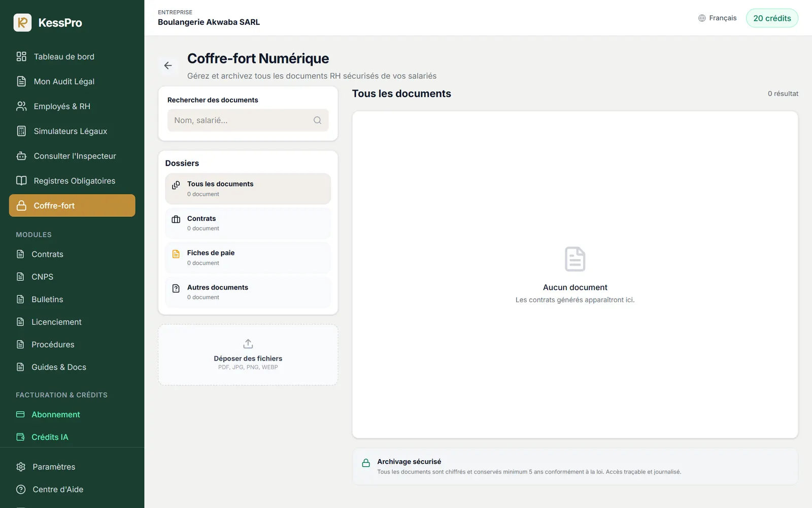Open Mon Audit Légal in sidebar
The image size is (812, 508).
tap(72, 81)
